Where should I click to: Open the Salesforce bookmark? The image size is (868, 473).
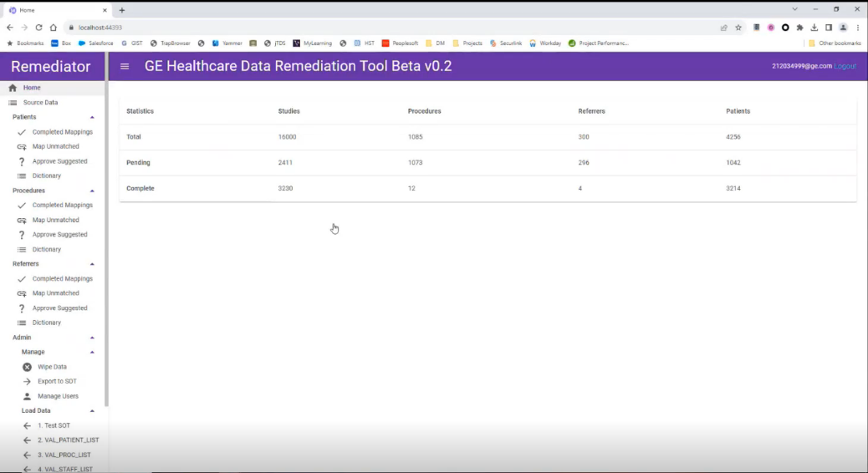pyautogui.click(x=96, y=43)
